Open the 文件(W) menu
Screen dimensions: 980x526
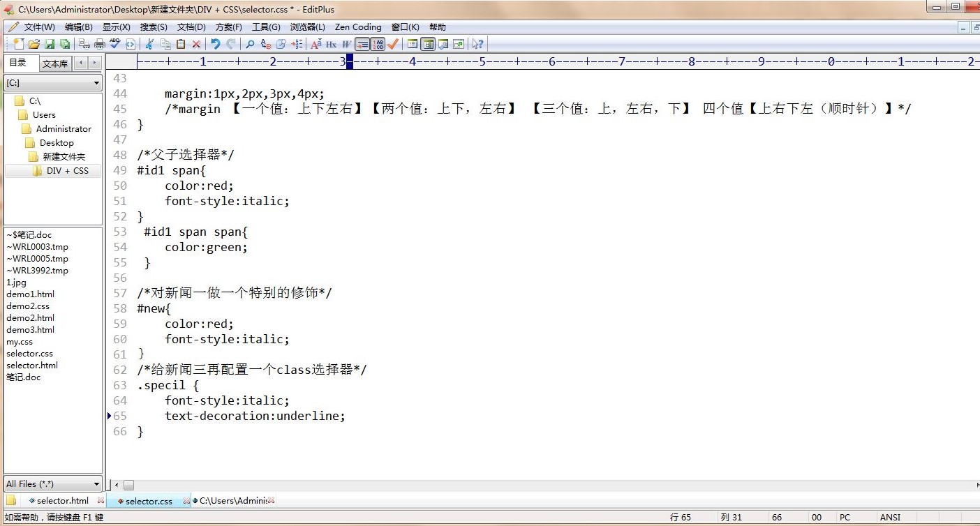[x=39, y=27]
